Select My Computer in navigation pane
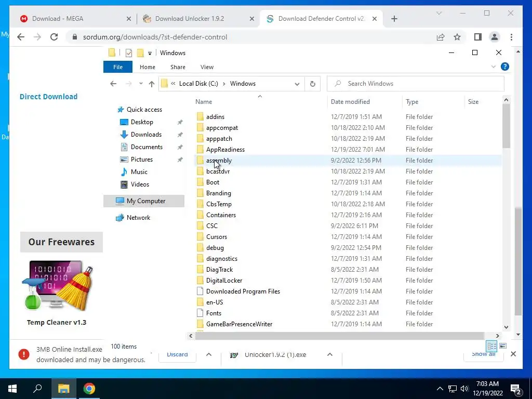 click(144, 201)
